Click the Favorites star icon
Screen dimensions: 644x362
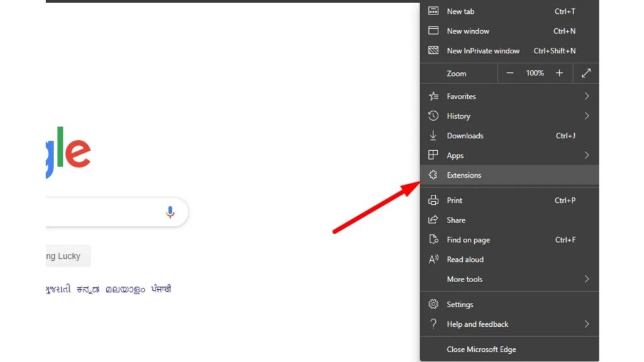[x=433, y=96]
